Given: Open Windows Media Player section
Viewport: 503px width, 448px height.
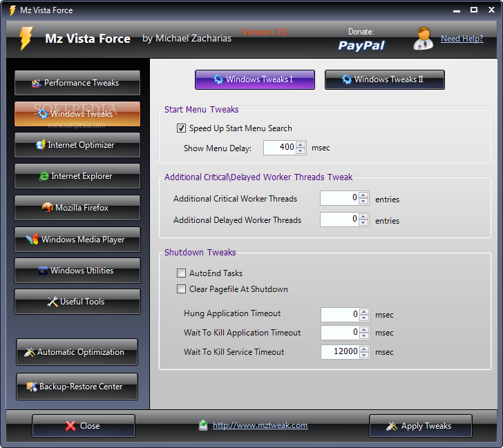Looking at the screenshot, I should [x=77, y=240].
